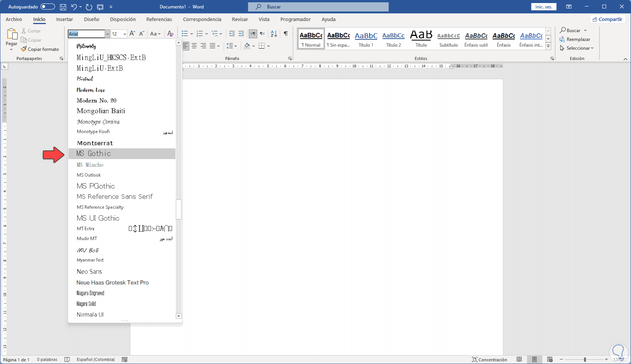Redo the last action
631x364 pixels.
89,7
